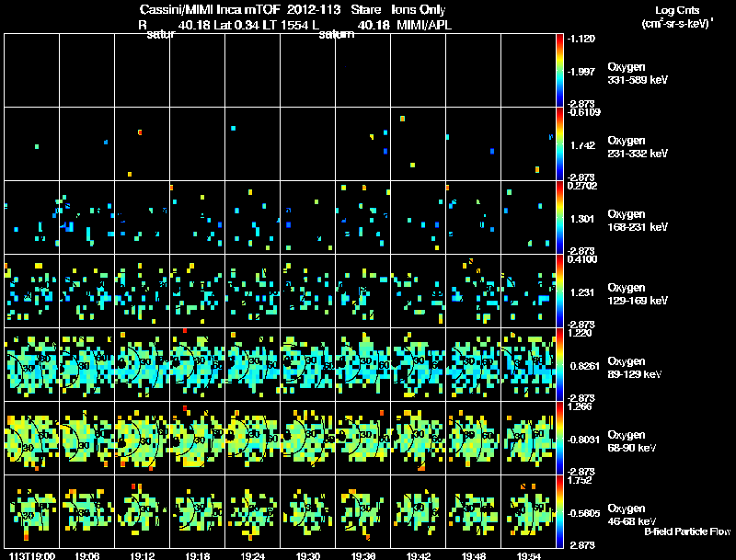The height and width of the screenshot is (560, 736).
Task: Select the Oxygen 46-68 keV row label
Action: [631, 515]
